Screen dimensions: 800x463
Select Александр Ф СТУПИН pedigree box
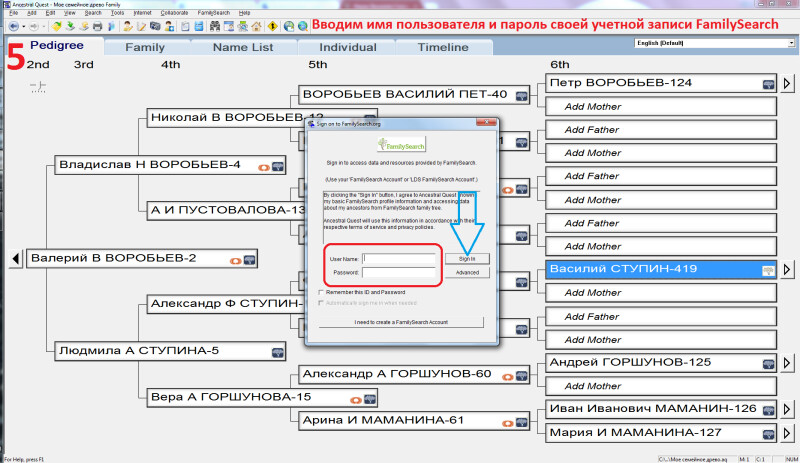click(226, 304)
